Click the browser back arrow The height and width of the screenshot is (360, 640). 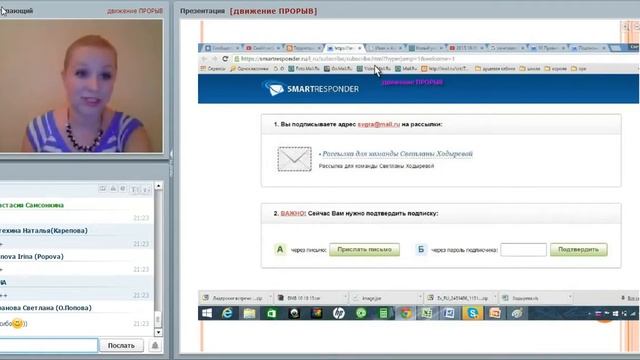point(204,59)
